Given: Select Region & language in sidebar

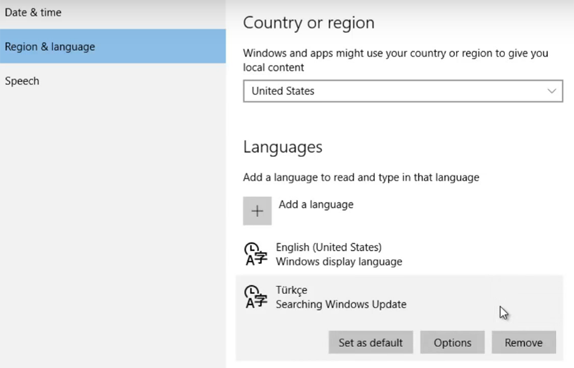Looking at the screenshot, I should [113, 47].
